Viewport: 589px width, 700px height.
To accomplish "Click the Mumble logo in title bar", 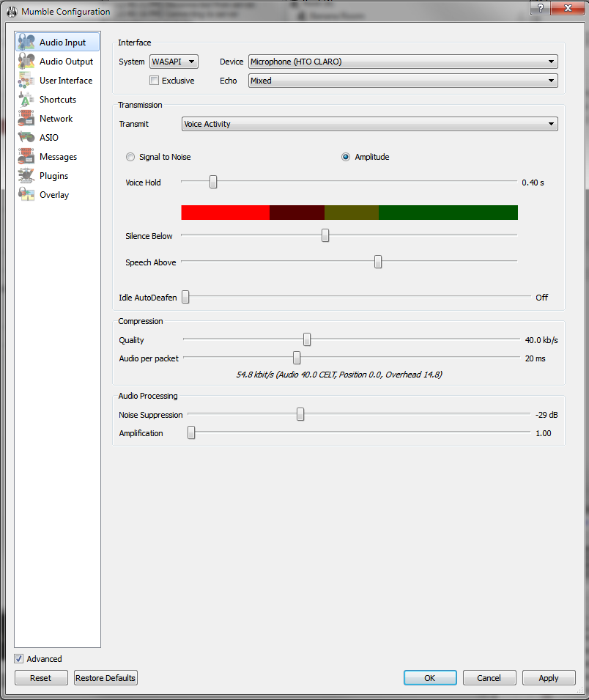I will pyautogui.click(x=12, y=12).
